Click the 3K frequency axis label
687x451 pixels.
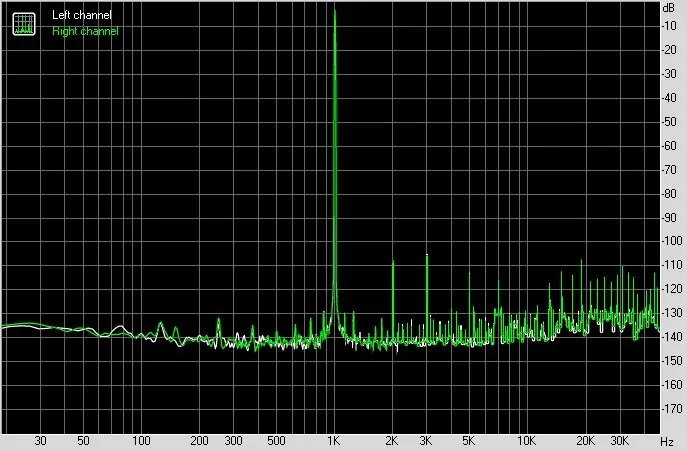[x=425, y=441]
